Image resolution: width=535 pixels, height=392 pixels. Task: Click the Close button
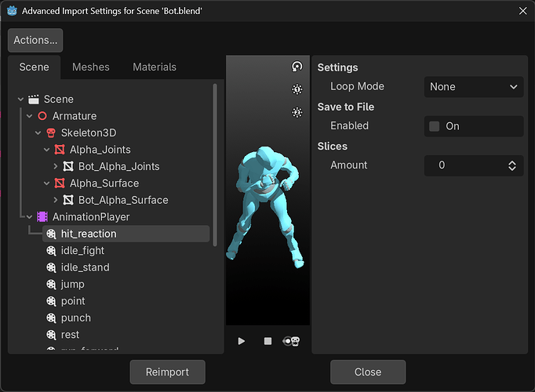click(368, 372)
